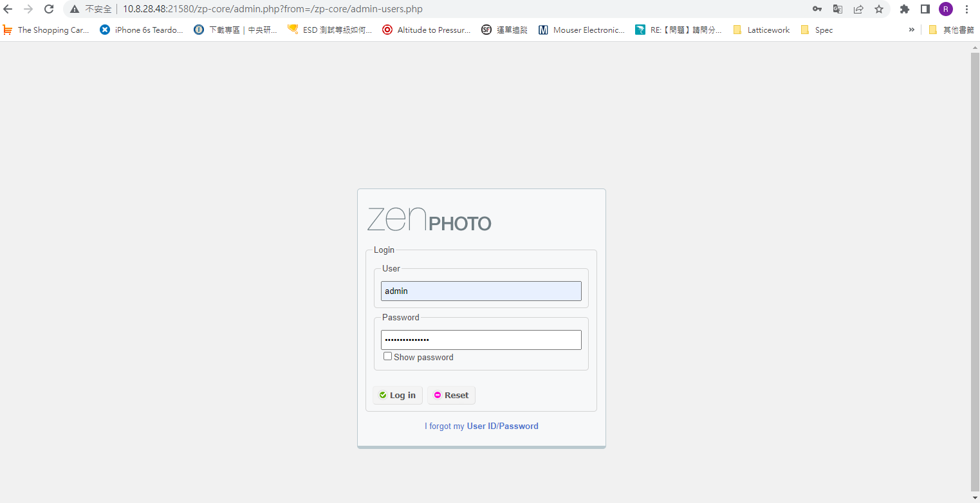Open 其他書籤 bookmarks folder
Screen dimensions: 980x503
click(x=951, y=30)
